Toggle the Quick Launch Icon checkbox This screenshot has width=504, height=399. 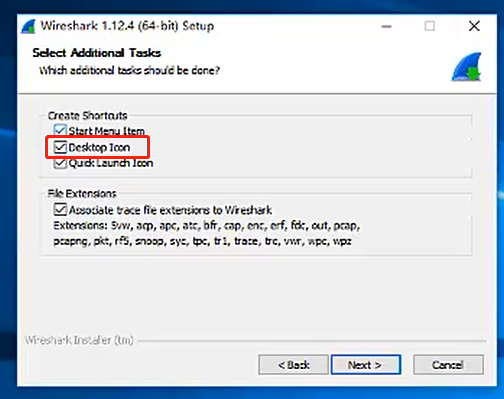click(x=60, y=163)
